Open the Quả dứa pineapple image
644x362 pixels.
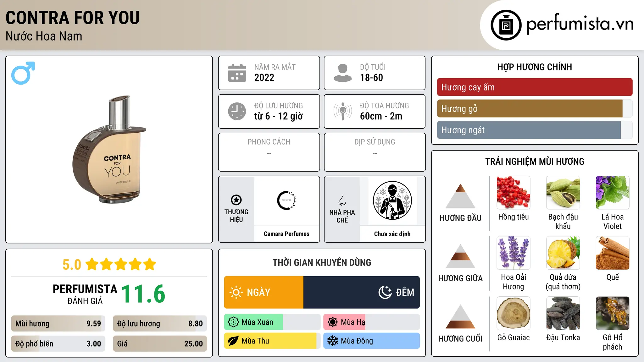[563, 253]
